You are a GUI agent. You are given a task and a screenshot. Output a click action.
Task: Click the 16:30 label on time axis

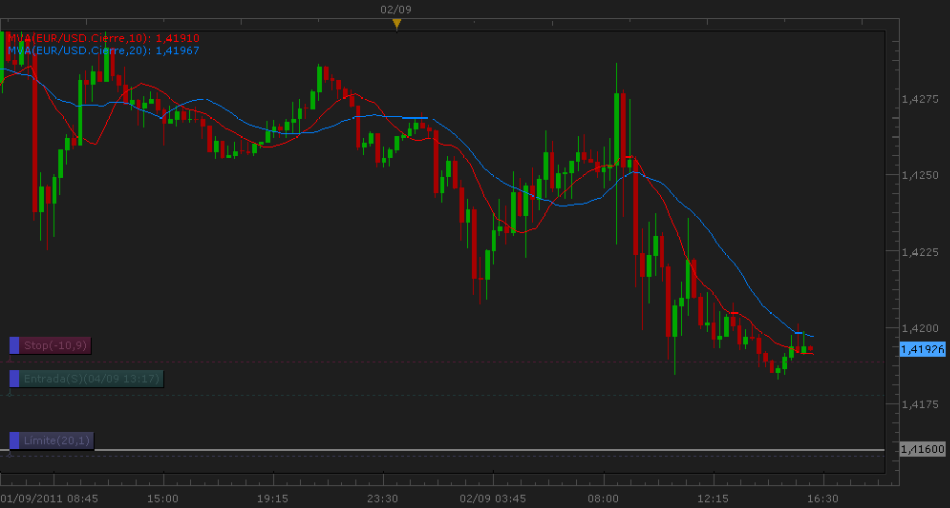[x=822, y=497]
